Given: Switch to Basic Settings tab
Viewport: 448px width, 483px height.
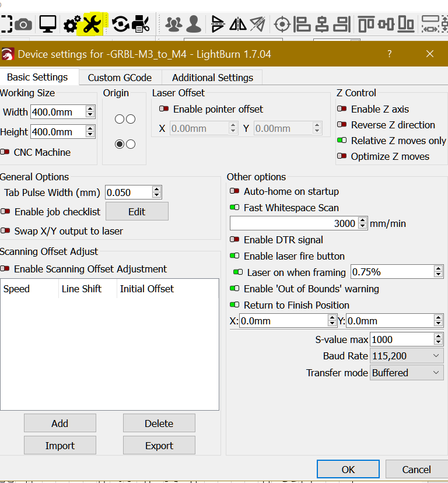Looking at the screenshot, I should coord(37,77).
